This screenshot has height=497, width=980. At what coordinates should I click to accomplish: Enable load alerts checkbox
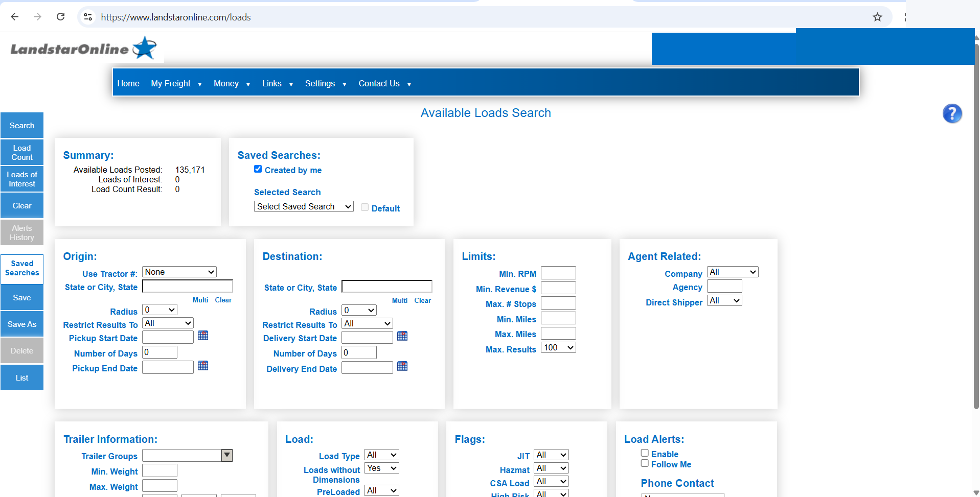click(x=645, y=453)
